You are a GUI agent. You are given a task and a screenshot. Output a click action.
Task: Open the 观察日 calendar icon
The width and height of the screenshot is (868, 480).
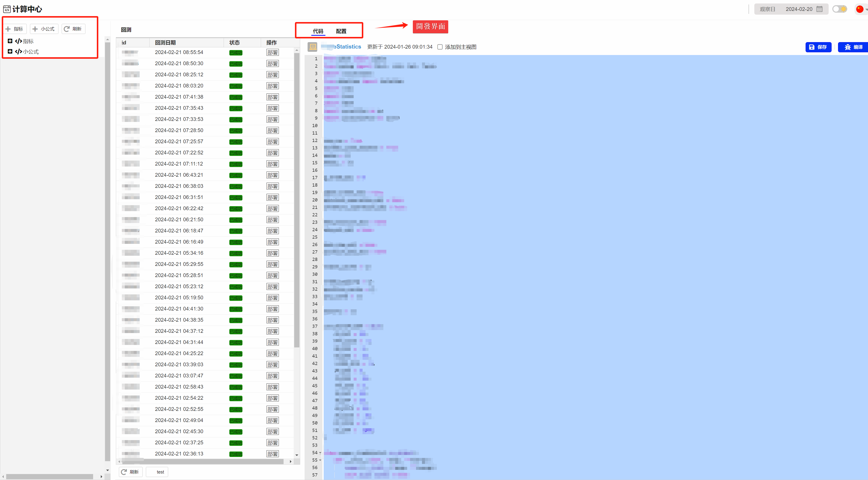[x=819, y=9]
